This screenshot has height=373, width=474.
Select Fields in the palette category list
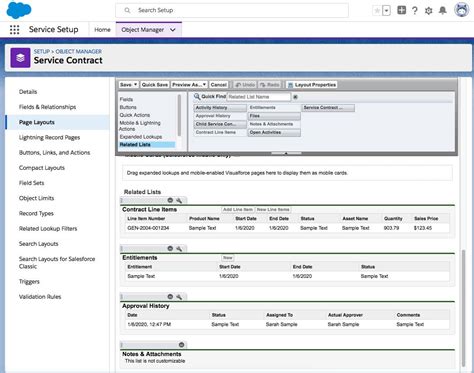[126, 99]
